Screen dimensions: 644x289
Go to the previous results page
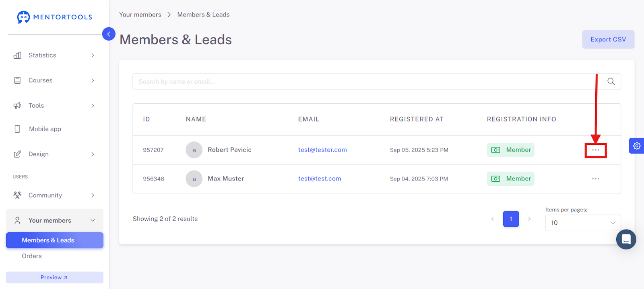[x=492, y=219]
